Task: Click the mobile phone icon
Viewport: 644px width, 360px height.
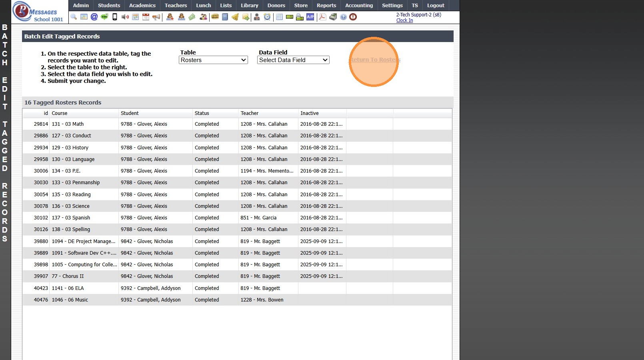Action: 115,17
